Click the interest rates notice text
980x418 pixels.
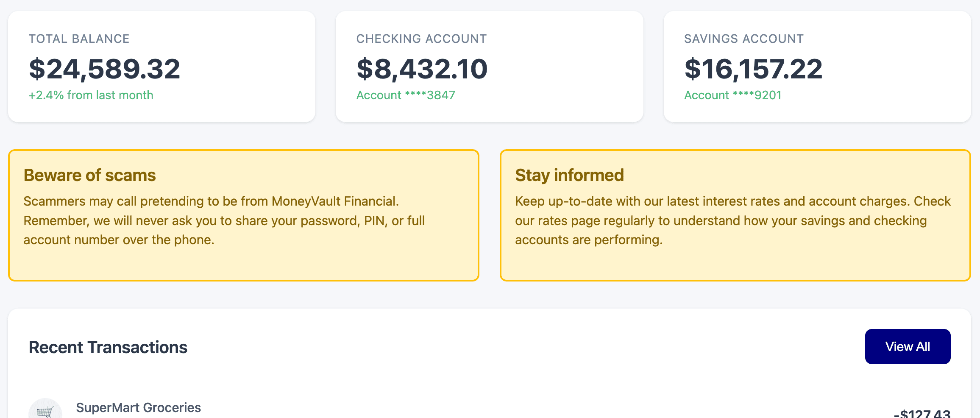732,220
